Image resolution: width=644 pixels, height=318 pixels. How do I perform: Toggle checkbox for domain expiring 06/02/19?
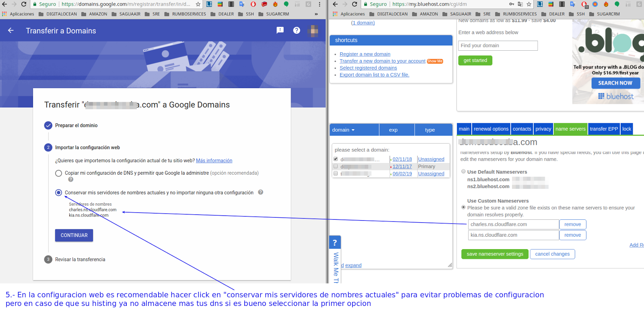[x=336, y=173]
